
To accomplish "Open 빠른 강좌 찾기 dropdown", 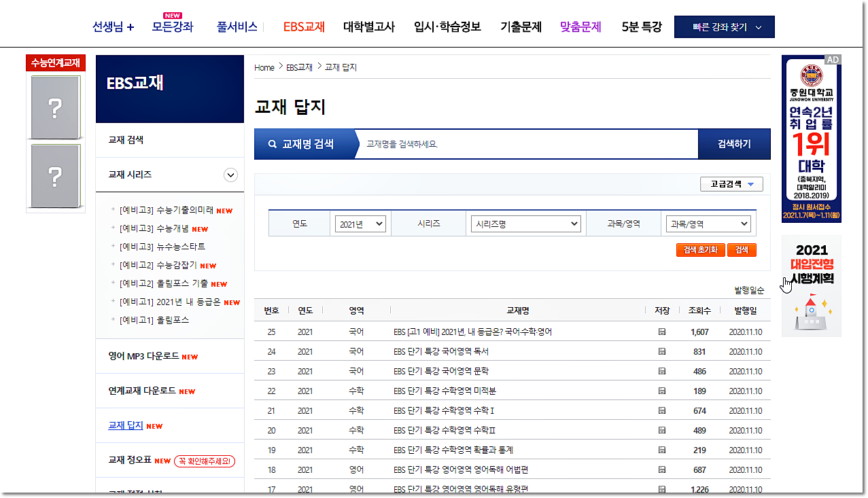I will (x=725, y=27).
